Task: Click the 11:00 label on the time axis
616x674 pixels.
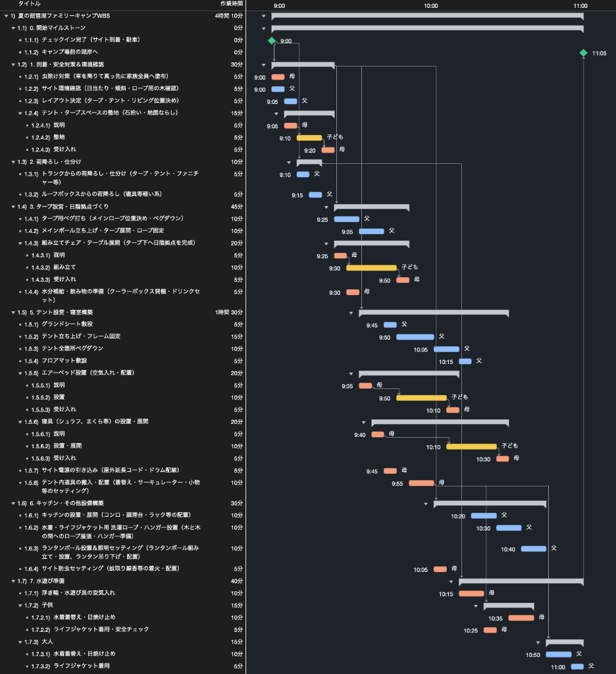Action: [580, 6]
